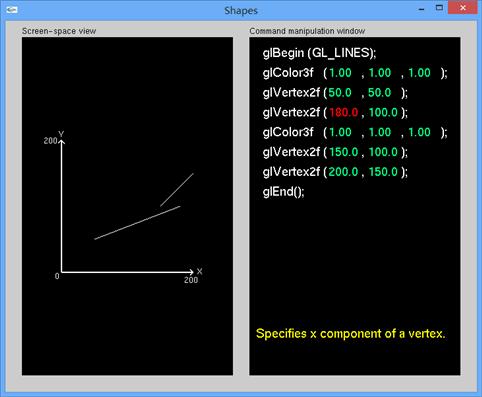Select first glColor3f green component 1.00
482x397 pixels.
point(380,73)
